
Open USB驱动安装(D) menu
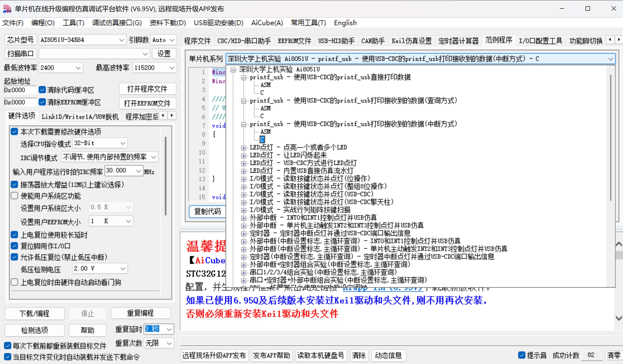click(x=218, y=23)
